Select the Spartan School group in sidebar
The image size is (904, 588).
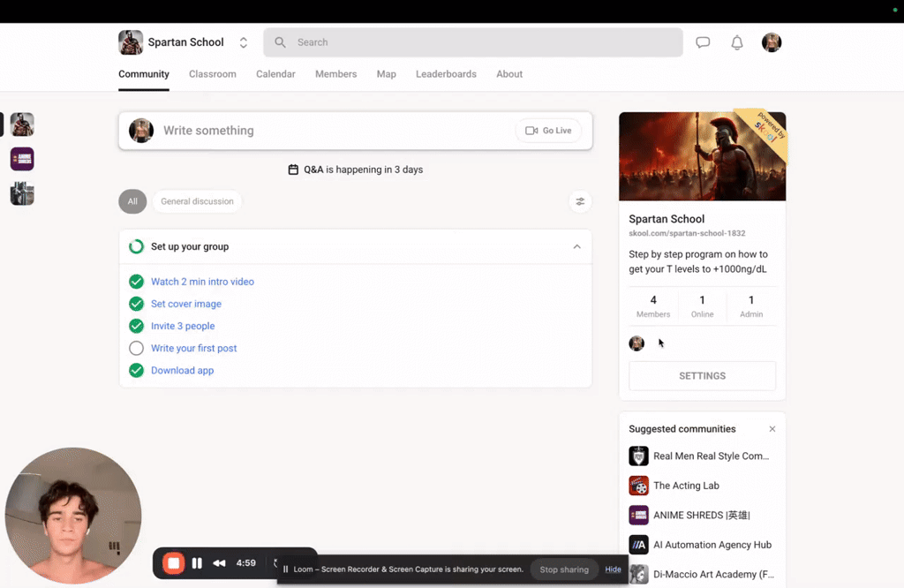[x=22, y=124]
